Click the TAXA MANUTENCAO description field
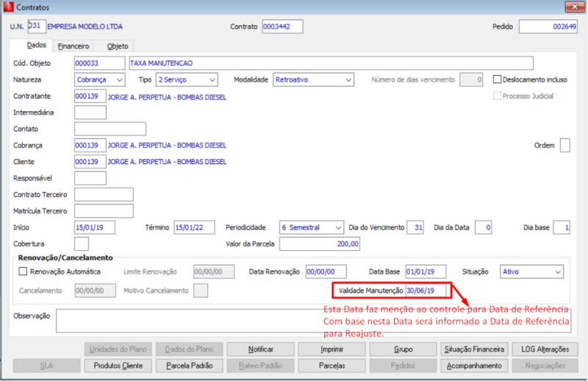The width and height of the screenshot is (588, 381). pos(331,63)
